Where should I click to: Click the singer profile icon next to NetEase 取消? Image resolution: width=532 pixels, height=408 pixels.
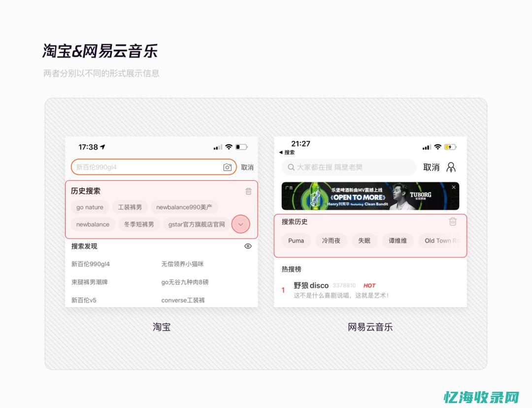451,168
